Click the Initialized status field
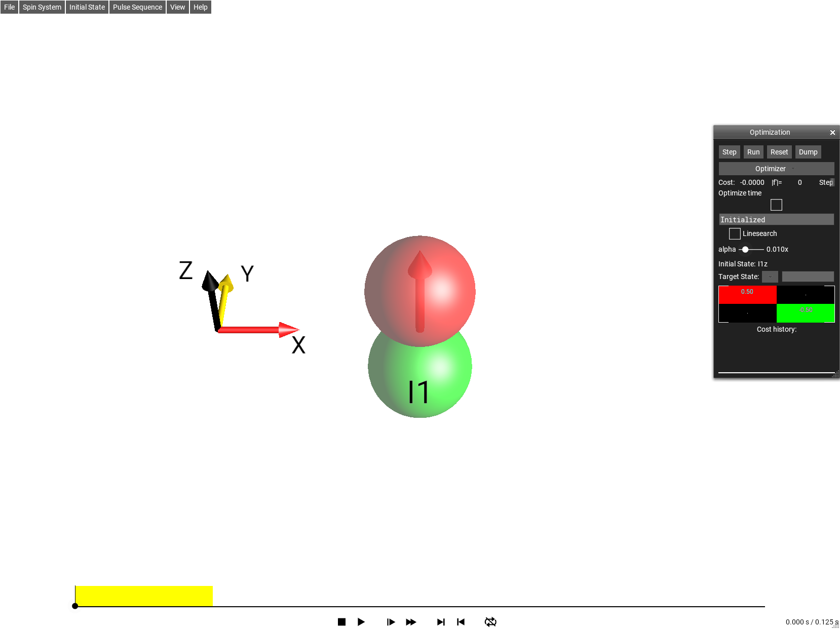The image size is (840, 629). tap(776, 219)
